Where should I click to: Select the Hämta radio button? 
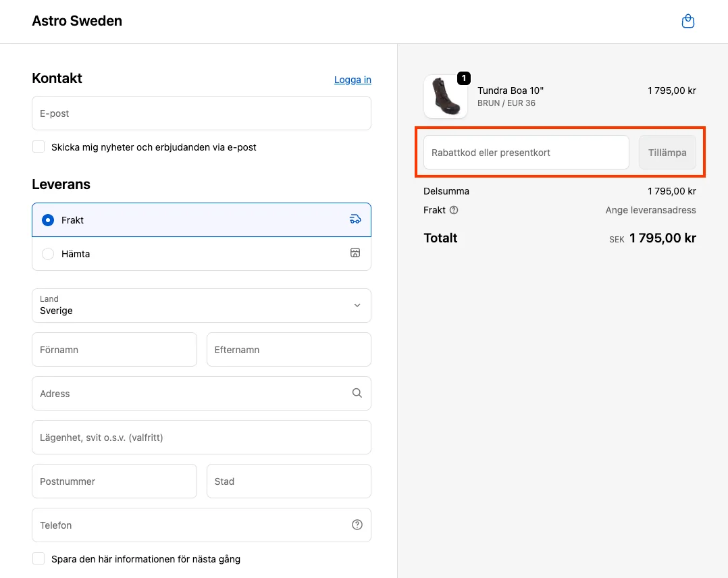(48, 254)
